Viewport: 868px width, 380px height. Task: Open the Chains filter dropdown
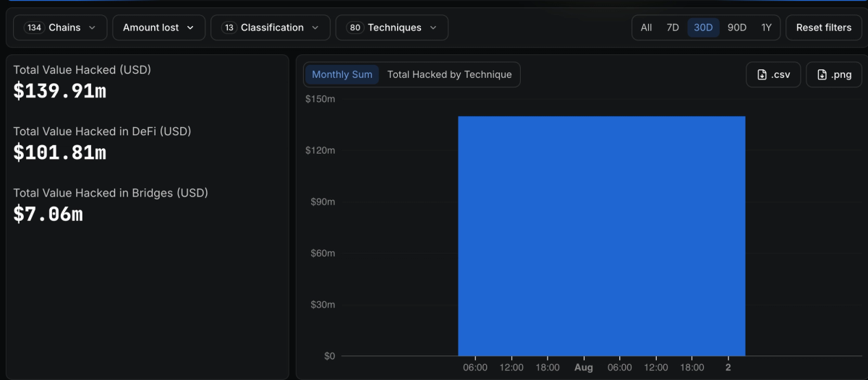pyautogui.click(x=60, y=27)
